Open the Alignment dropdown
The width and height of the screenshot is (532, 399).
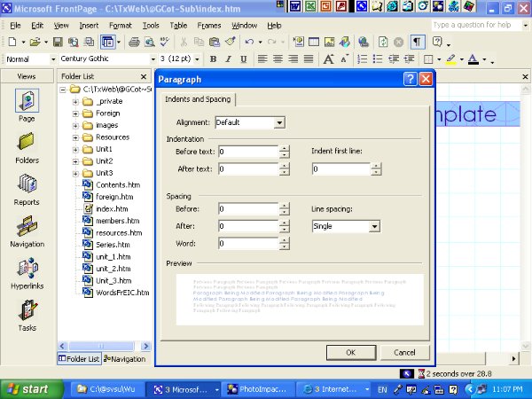(x=279, y=122)
